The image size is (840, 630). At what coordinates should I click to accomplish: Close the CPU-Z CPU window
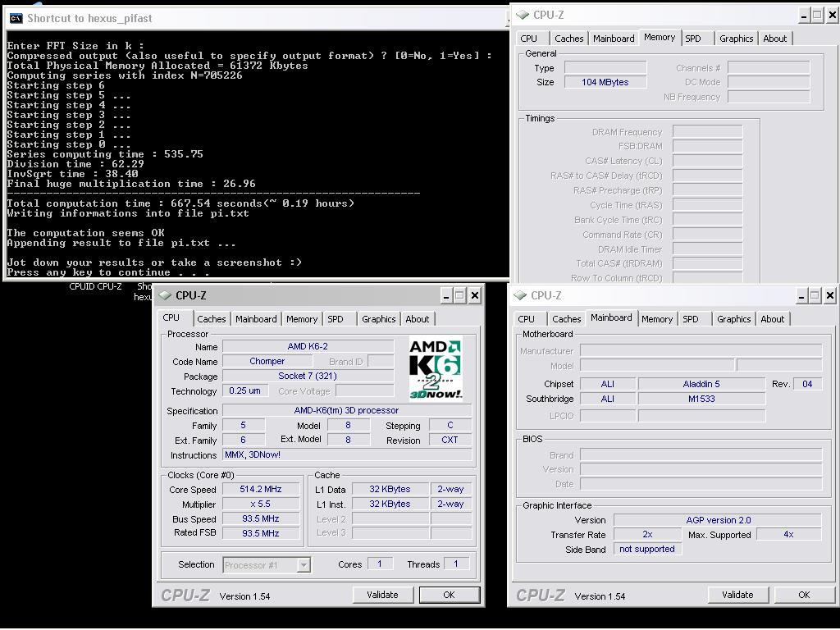click(x=475, y=295)
